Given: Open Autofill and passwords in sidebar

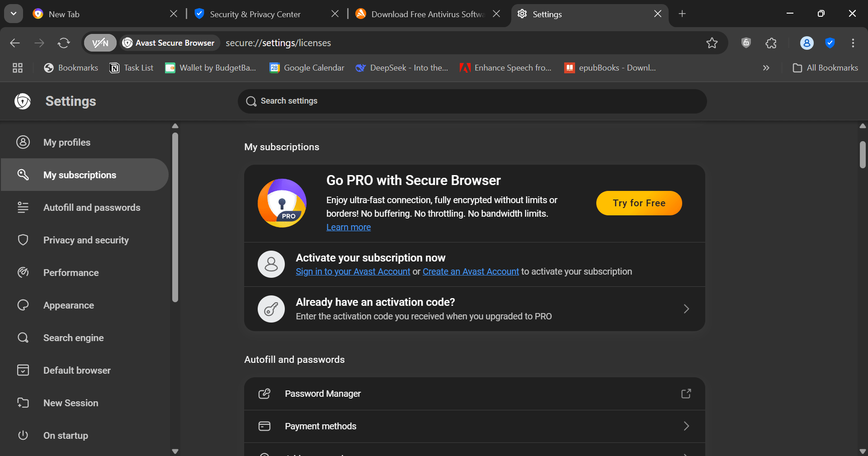Looking at the screenshot, I should tap(85, 208).
